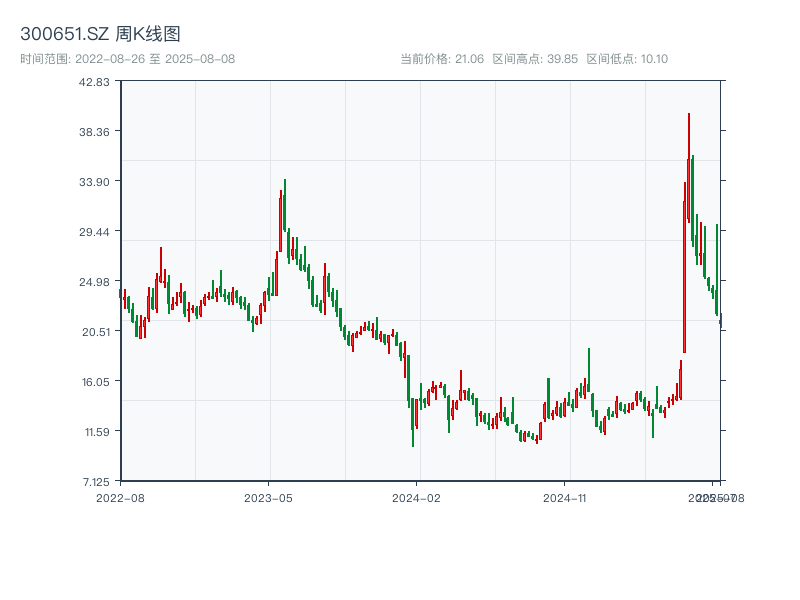The height and width of the screenshot is (600, 800).
Task: Click the x-axis label 2024-11
Action: (564, 498)
